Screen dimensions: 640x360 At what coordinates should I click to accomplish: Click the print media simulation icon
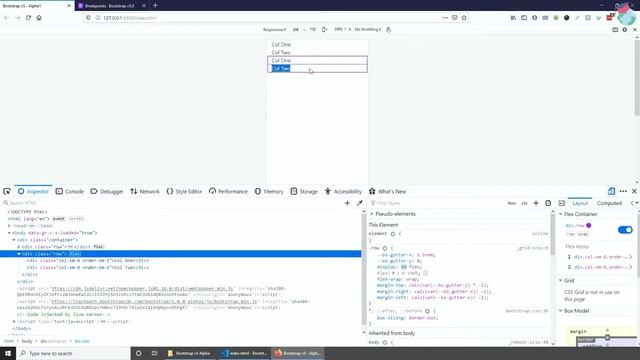[x=548, y=203]
